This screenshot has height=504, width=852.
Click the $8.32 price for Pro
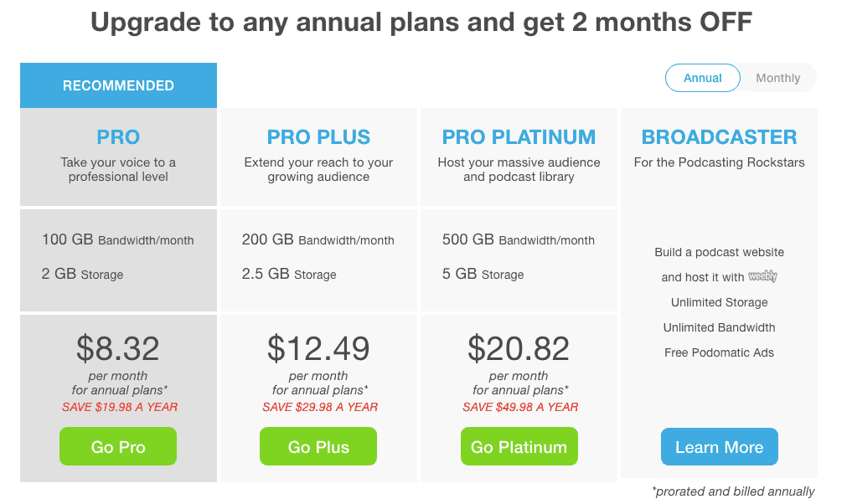coord(118,348)
